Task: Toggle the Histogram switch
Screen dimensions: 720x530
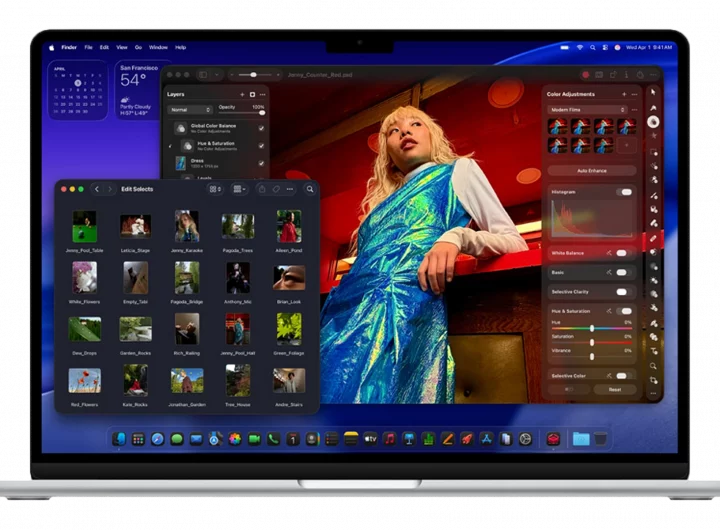Action: point(624,191)
